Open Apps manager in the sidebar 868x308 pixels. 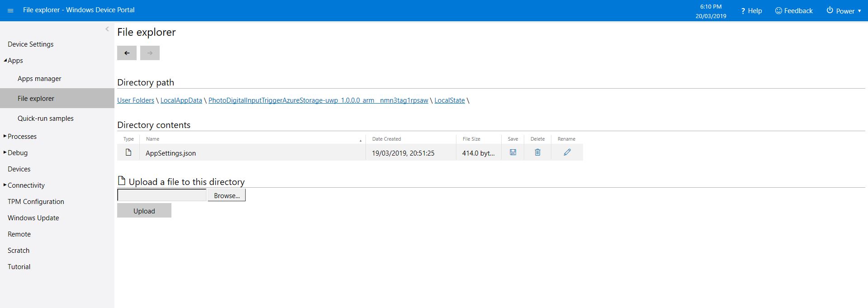coord(39,79)
